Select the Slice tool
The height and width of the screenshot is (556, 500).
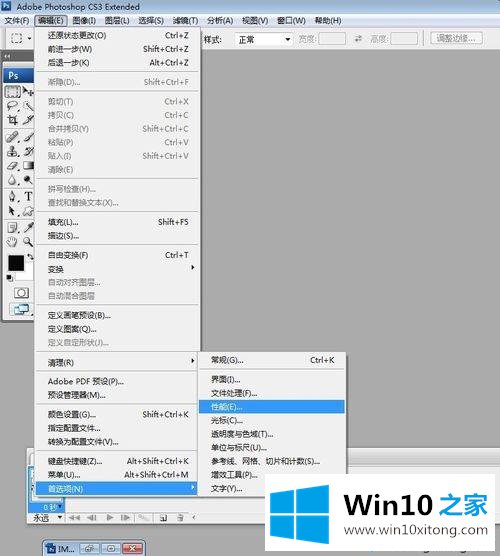tap(28, 120)
